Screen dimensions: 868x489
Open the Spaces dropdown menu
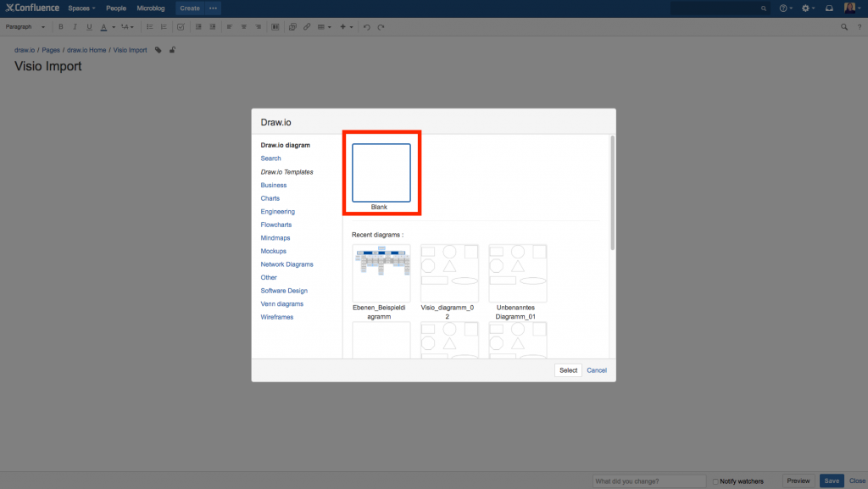pos(81,8)
